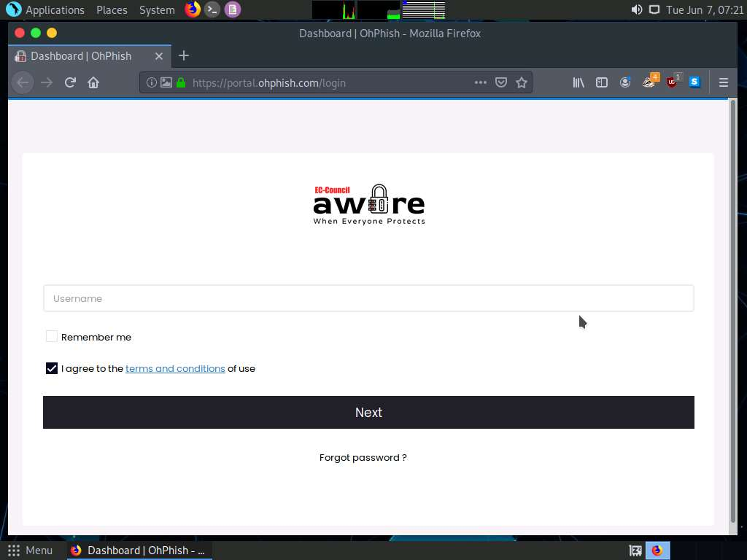Toggle the sidebar view icon

tap(602, 83)
